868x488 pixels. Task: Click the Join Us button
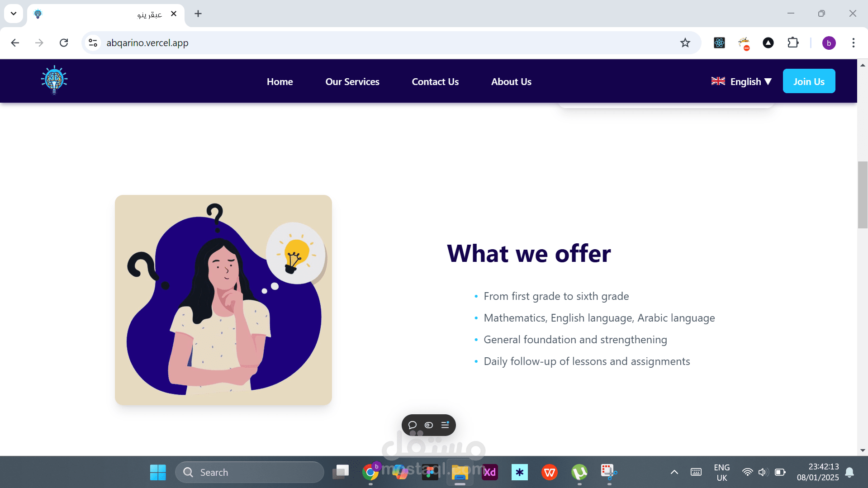point(809,81)
